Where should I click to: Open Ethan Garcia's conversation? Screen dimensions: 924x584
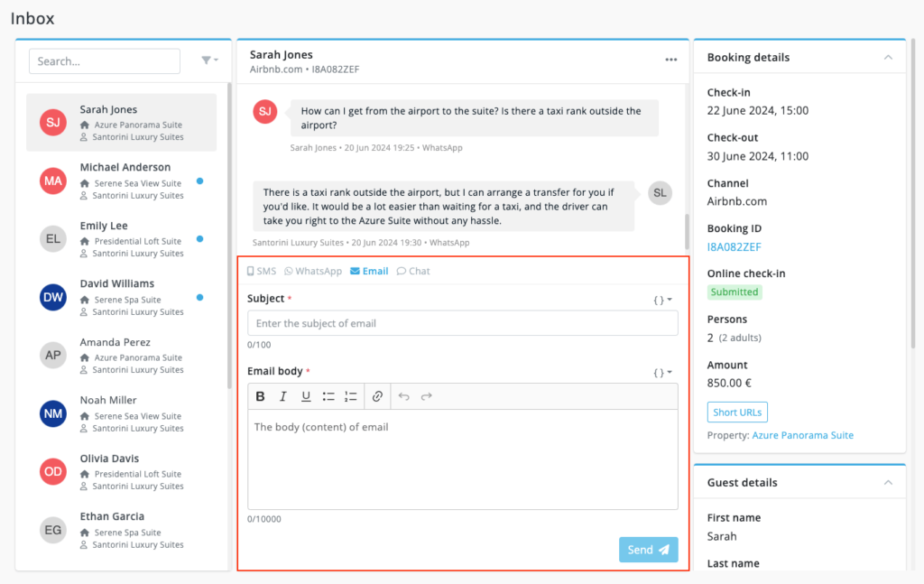pos(122,530)
